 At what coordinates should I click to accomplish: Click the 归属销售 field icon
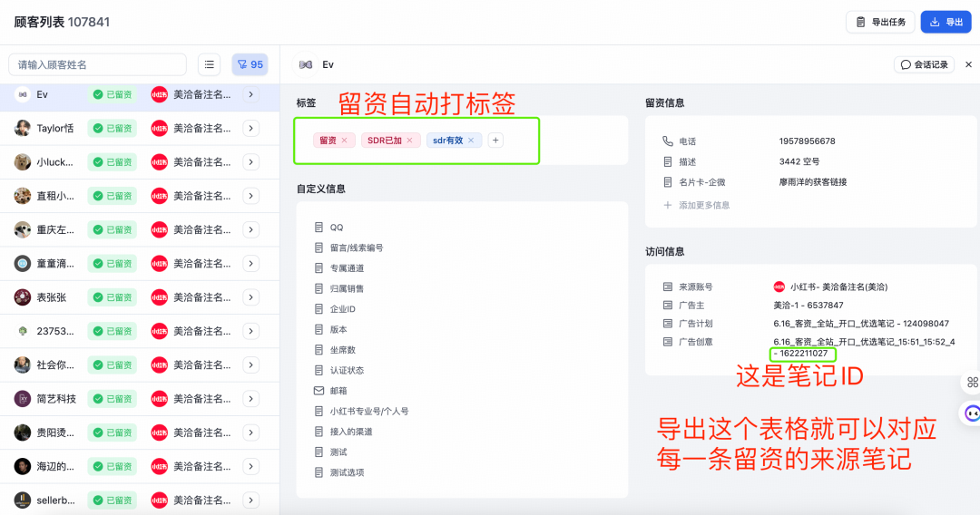pos(318,288)
